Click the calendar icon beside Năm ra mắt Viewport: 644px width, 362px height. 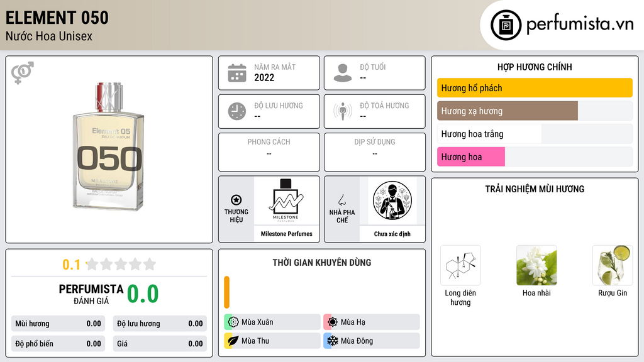pyautogui.click(x=237, y=73)
